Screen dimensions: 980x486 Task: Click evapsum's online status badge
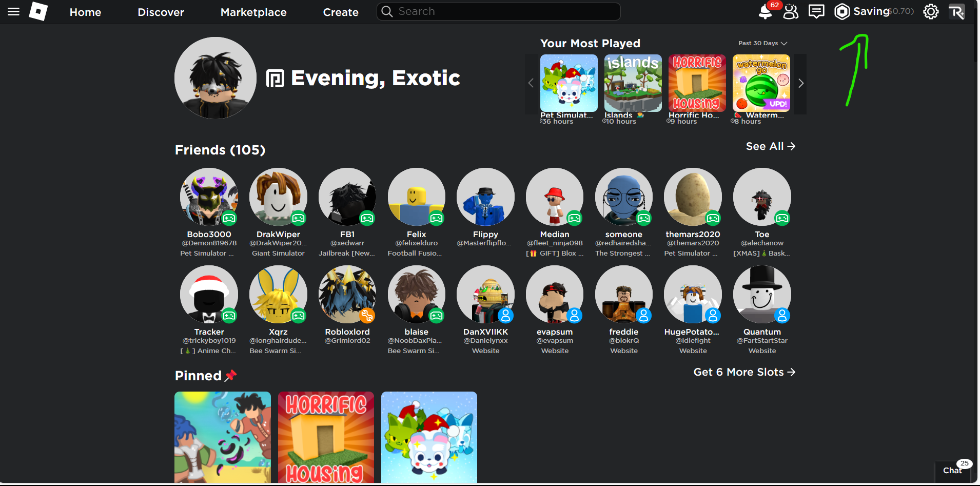[575, 316]
